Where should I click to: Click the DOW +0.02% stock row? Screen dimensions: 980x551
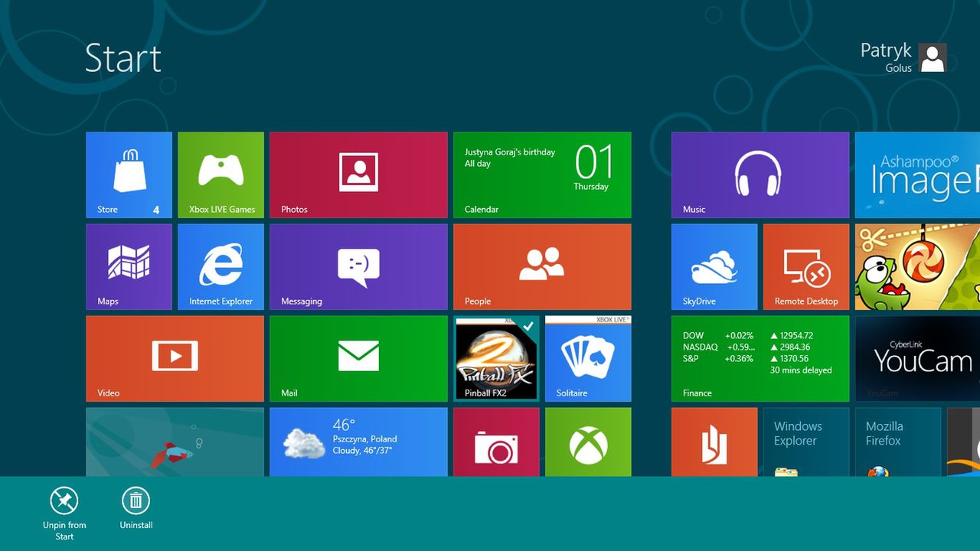pos(748,336)
